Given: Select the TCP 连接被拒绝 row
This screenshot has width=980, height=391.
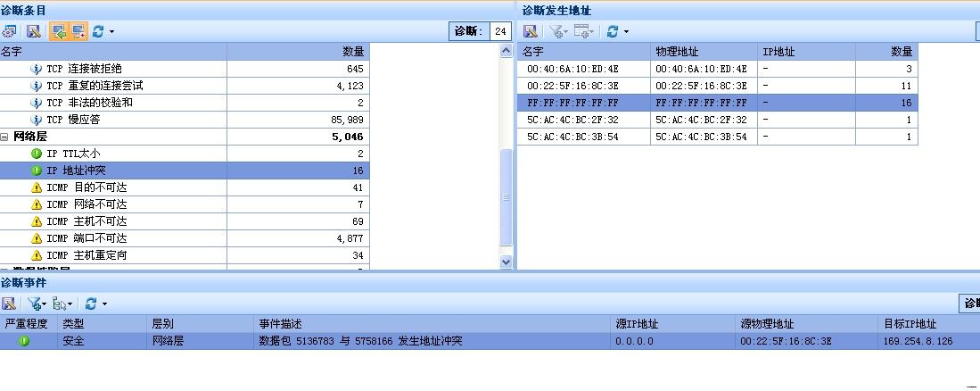Looking at the screenshot, I should pos(185,69).
